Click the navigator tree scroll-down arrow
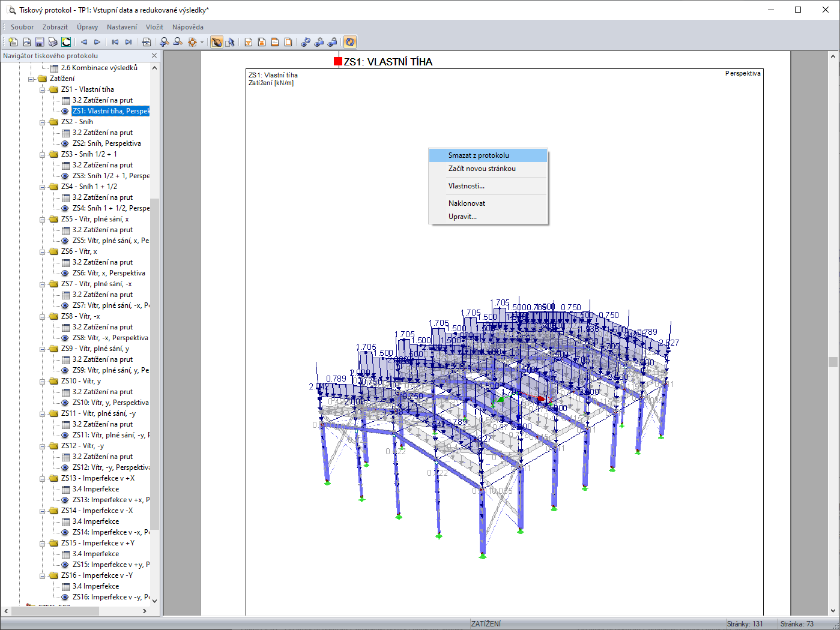This screenshot has width=840, height=630. pos(155,601)
